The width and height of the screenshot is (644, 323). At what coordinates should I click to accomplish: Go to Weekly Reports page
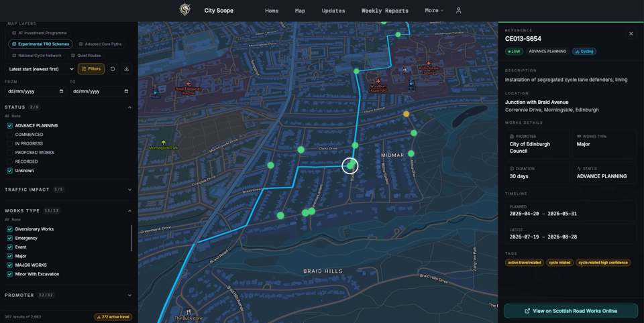point(384,11)
